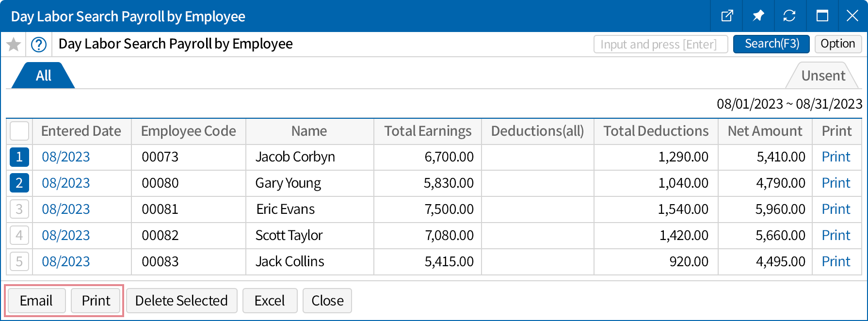Click the search input field
This screenshot has height=321, width=868.
pos(660,44)
